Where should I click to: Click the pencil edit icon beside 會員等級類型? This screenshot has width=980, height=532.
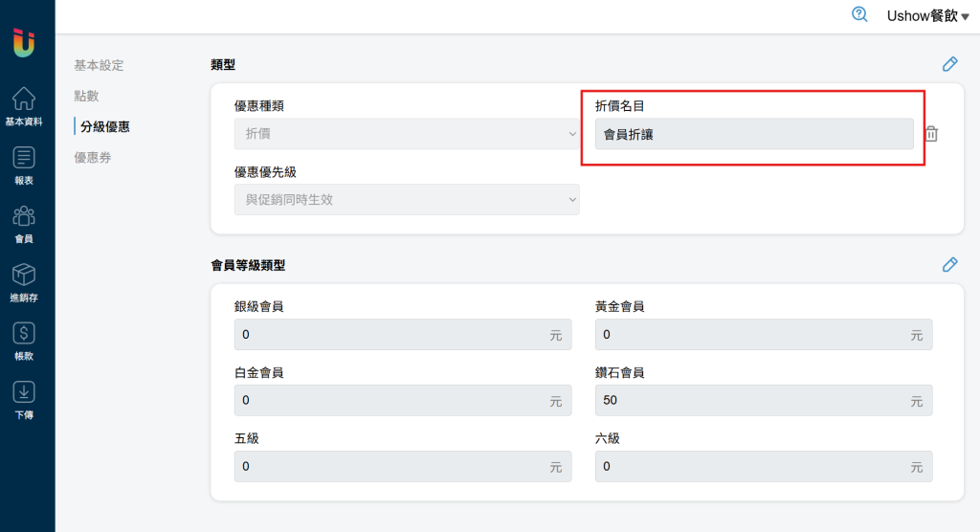point(950,264)
